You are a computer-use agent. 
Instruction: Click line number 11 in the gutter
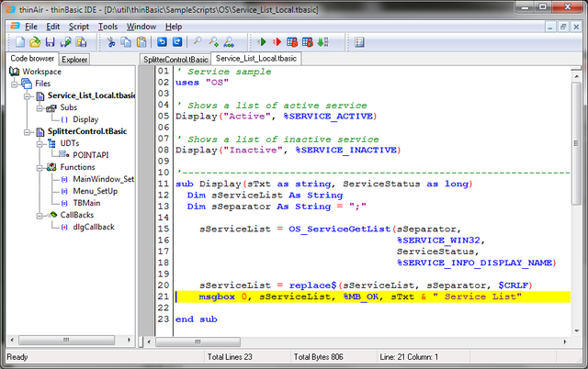164,184
